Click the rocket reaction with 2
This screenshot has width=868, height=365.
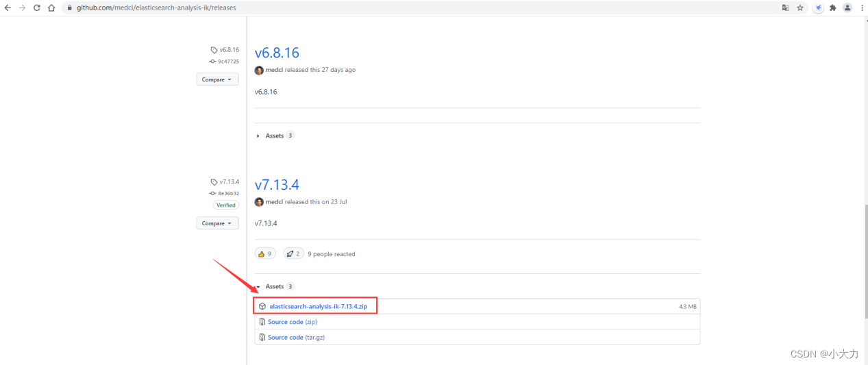click(x=293, y=253)
